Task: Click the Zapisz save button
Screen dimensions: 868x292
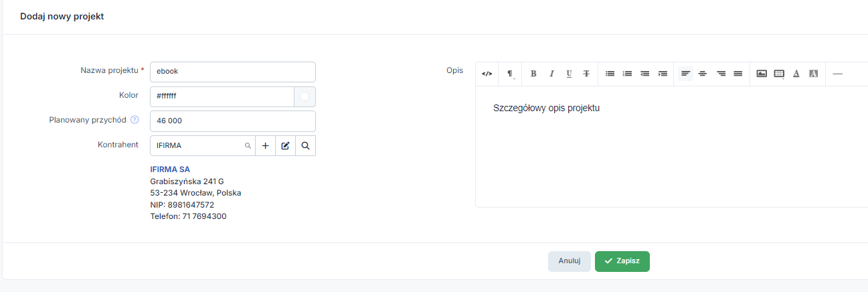Action: 622,261
